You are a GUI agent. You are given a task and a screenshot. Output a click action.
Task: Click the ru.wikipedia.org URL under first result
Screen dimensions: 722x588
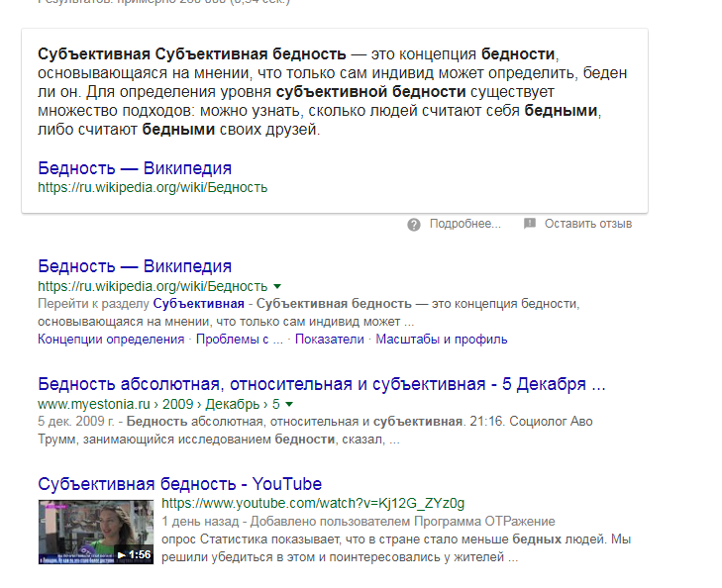153,287
